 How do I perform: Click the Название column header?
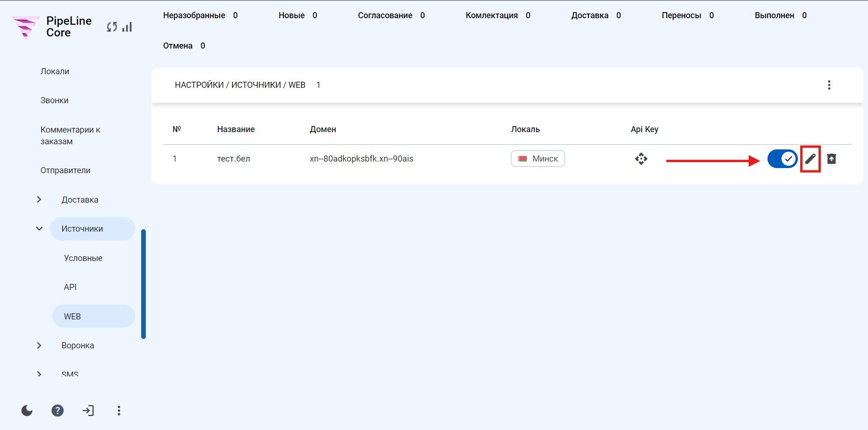point(236,129)
